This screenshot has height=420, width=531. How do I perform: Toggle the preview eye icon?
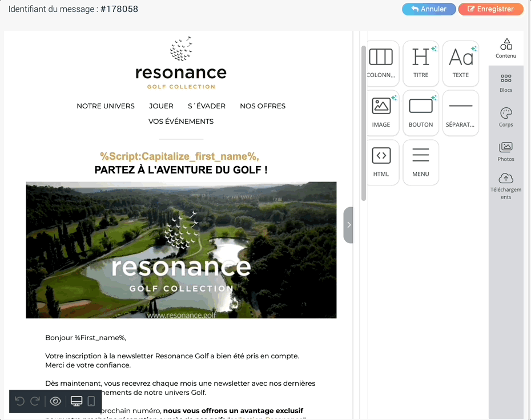coord(55,401)
